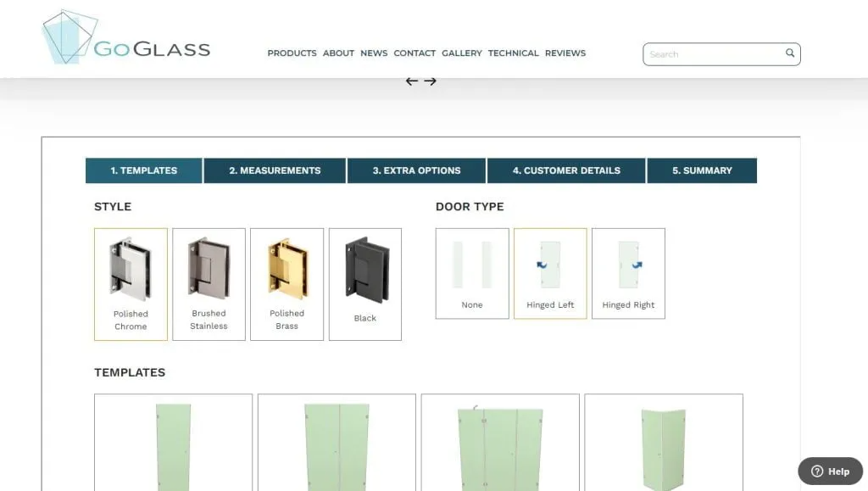Open the Products menu
Screen dimensions: 868x491
pyautogui.click(x=292, y=53)
